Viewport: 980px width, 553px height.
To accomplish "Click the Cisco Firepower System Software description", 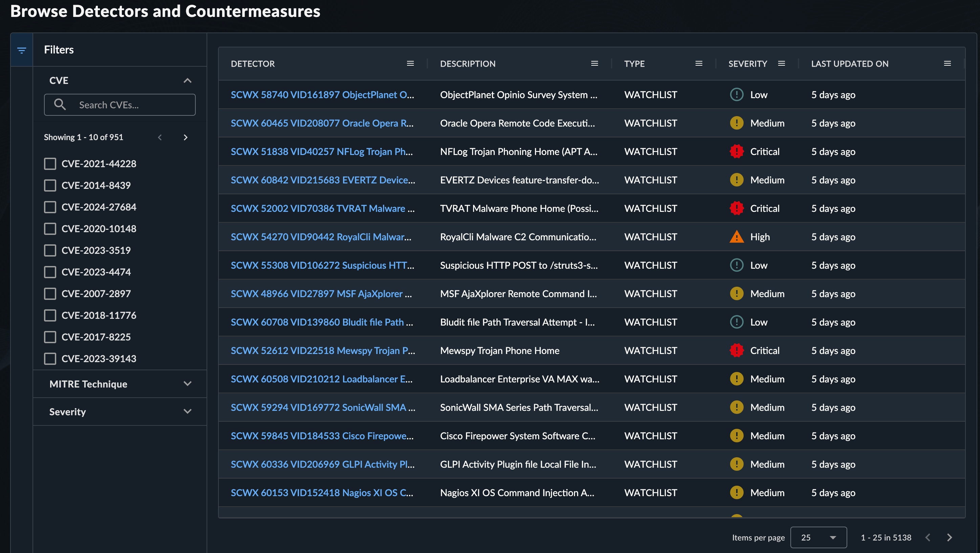I will (x=517, y=436).
